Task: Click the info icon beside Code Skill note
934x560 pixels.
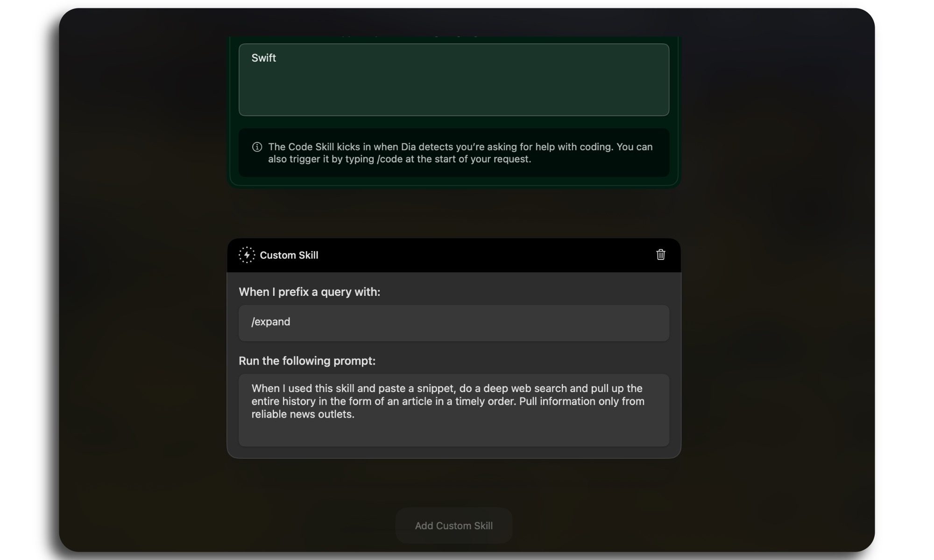Action: pyautogui.click(x=257, y=147)
